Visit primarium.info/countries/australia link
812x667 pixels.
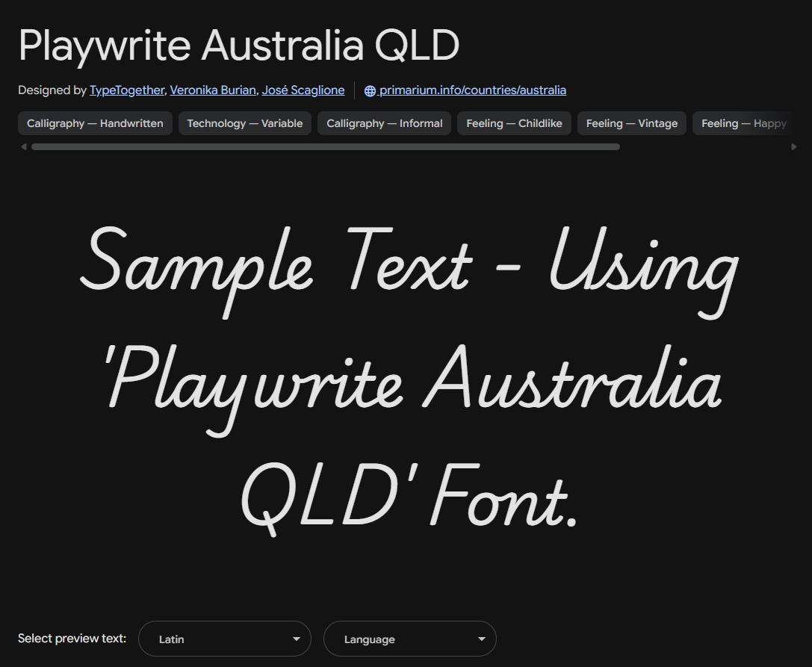(x=472, y=90)
